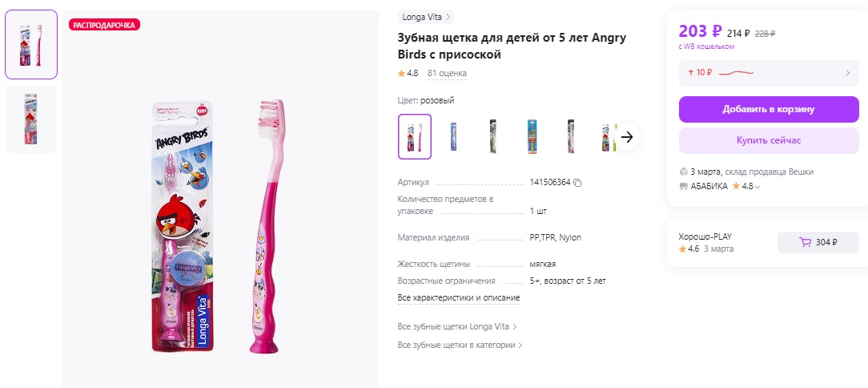Select the second product thumbnail image

(x=31, y=120)
